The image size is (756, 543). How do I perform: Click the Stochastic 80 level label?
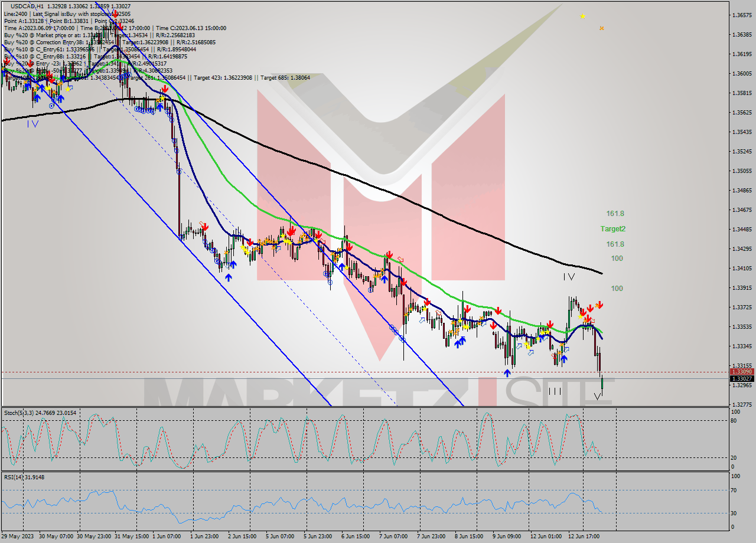[735, 421]
